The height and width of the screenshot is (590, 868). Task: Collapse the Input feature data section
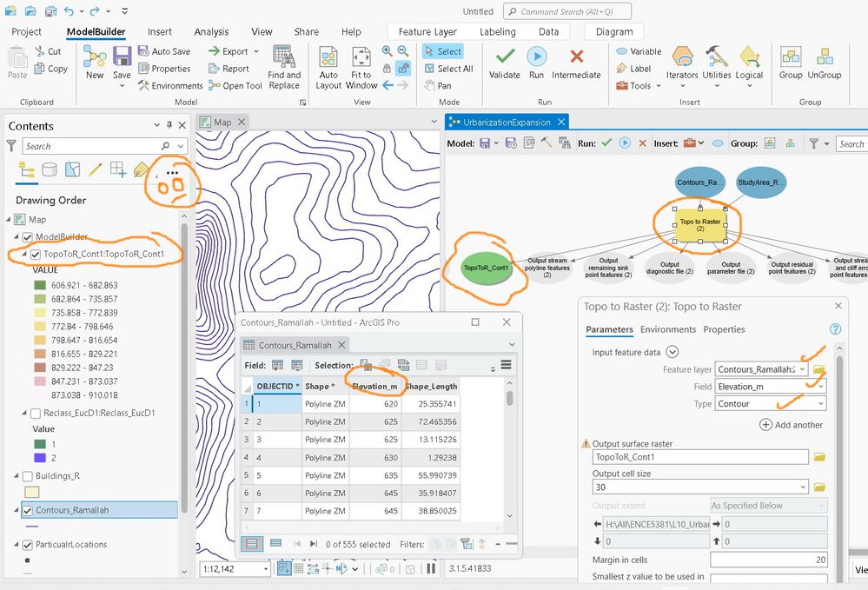672,352
